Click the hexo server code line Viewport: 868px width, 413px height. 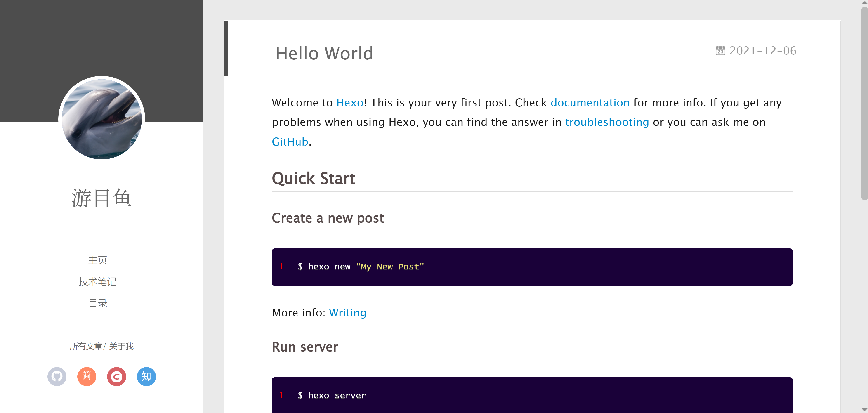[332, 396]
